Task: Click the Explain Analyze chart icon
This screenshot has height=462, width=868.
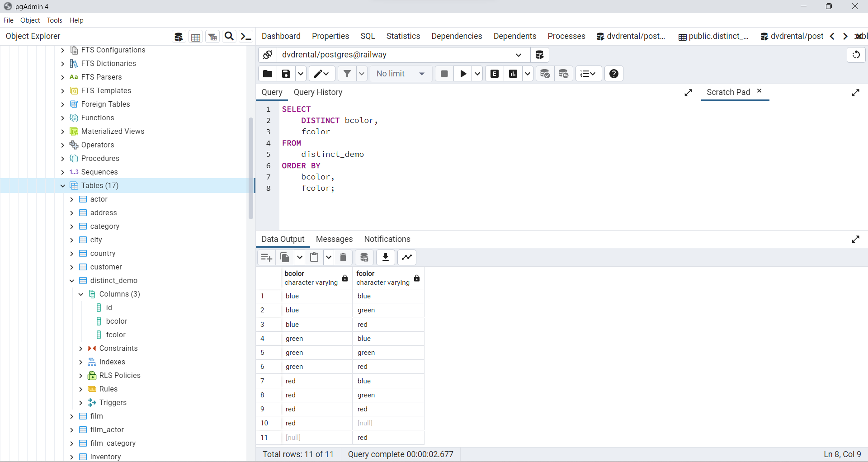Action: [x=513, y=74]
